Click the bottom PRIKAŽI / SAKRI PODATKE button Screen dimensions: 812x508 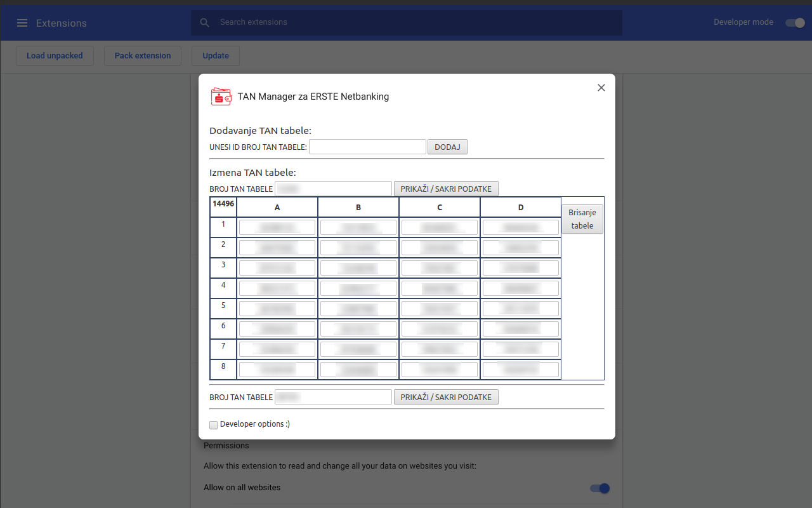[446, 397]
